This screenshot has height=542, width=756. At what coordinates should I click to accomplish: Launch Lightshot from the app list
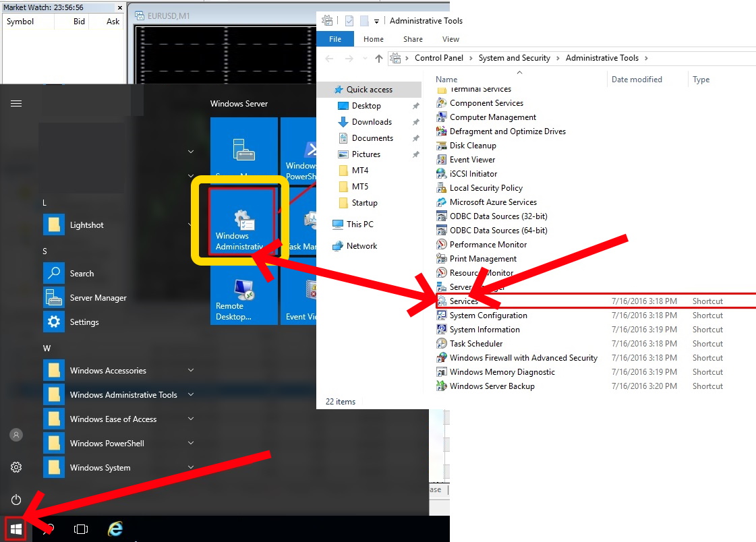tap(87, 225)
